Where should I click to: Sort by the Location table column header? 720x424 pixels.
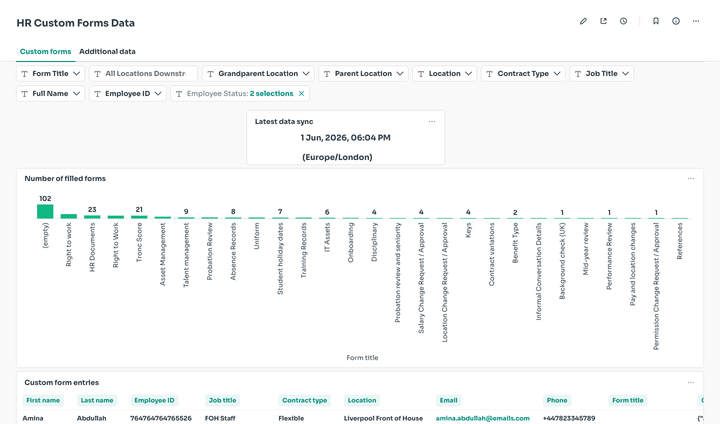pos(362,401)
